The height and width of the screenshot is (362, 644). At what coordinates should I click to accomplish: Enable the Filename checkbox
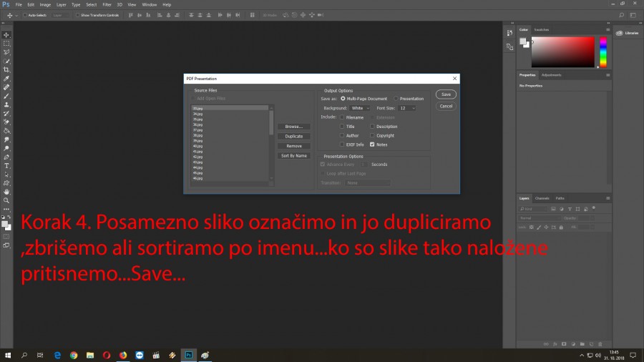click(x=342, y=117)
